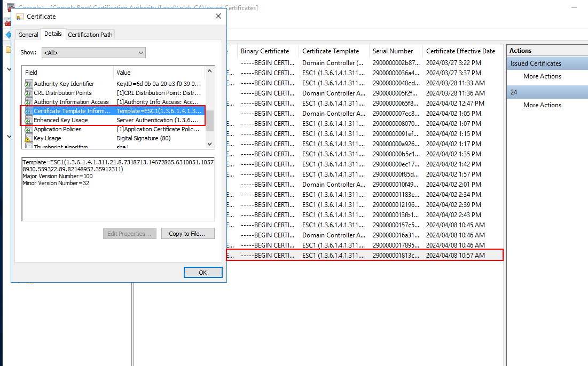This screenshot has width=588, height=366.
Task: Open the Certification Path tab
Action: (90, 35)
